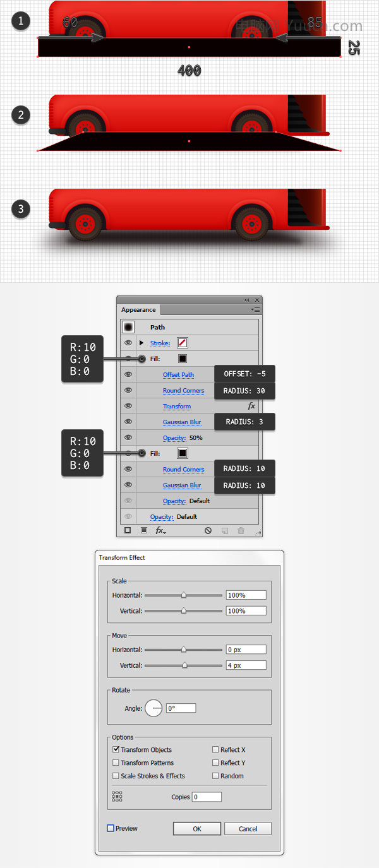The image size is (379, 868).
Task: Click Add New Stroke icon in Appearance panel
Action: pos(128,531)
